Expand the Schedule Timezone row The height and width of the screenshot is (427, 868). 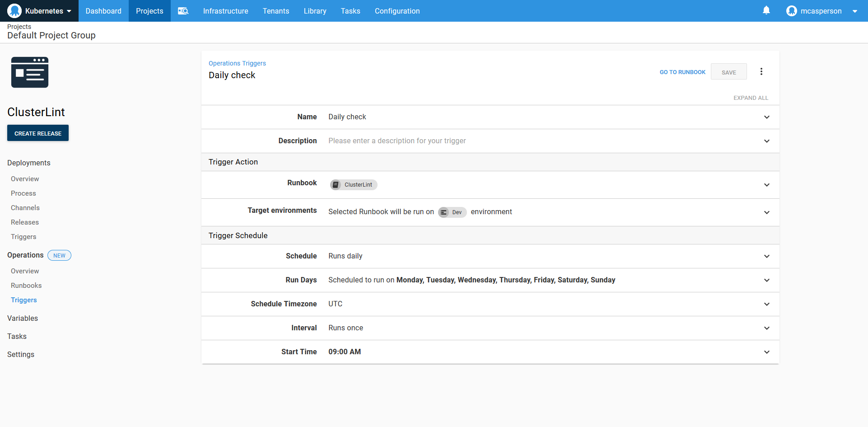point(767,304)
